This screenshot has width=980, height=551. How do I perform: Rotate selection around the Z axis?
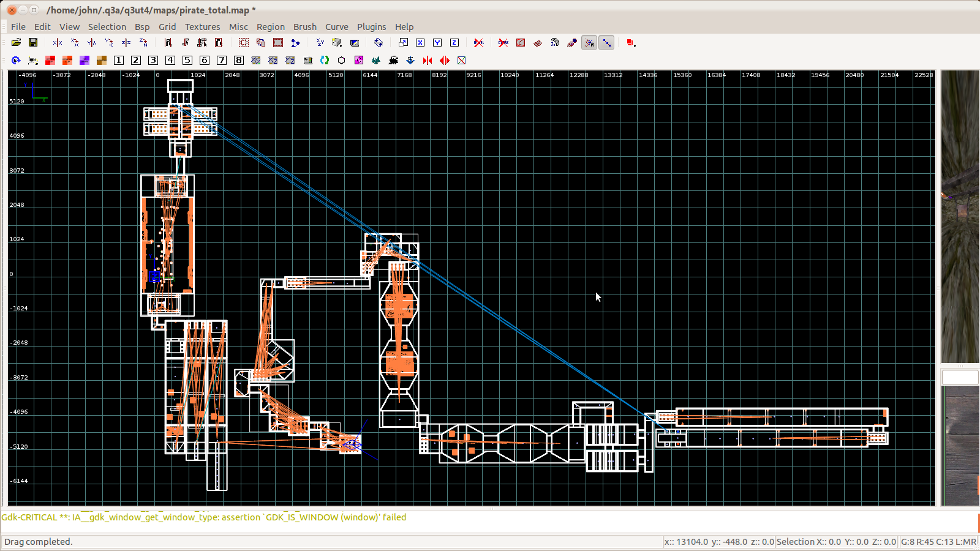143,43
